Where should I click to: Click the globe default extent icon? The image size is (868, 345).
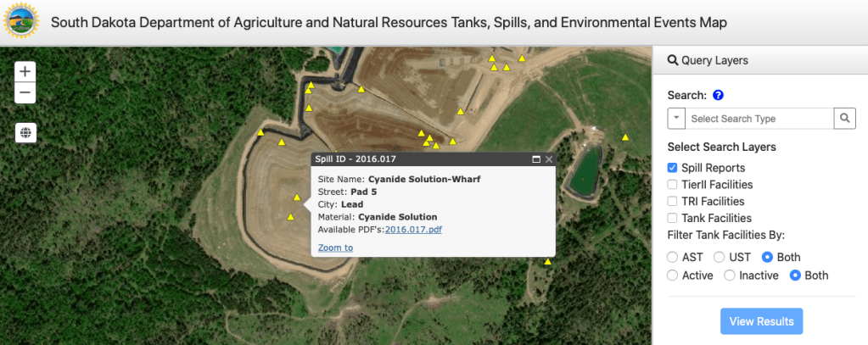25,132
